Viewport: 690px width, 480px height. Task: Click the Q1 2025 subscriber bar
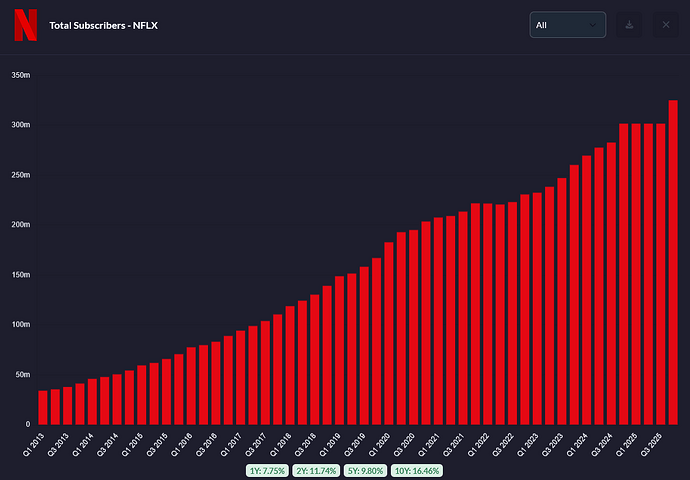(636, 274)
